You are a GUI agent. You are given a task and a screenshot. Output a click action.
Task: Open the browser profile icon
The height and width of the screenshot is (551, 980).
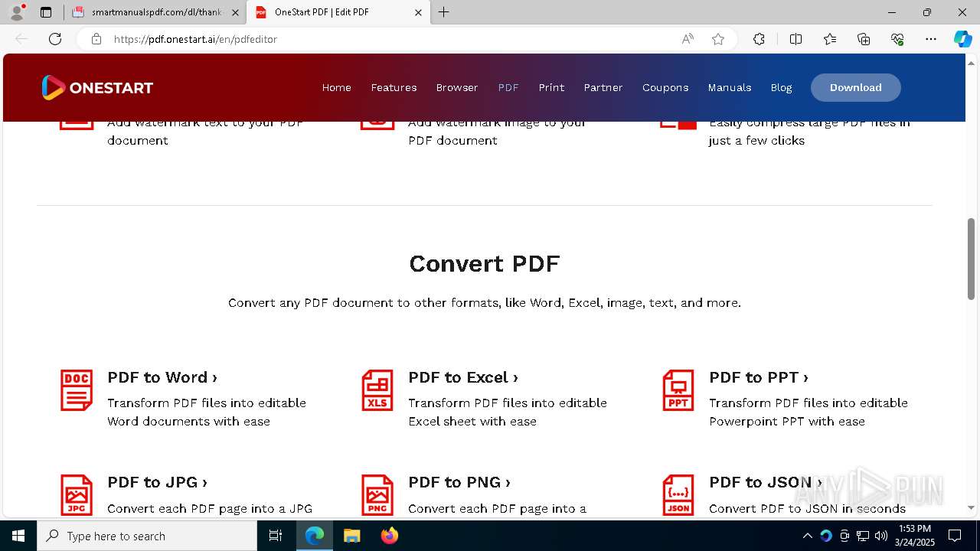click(x=17, y=12)
